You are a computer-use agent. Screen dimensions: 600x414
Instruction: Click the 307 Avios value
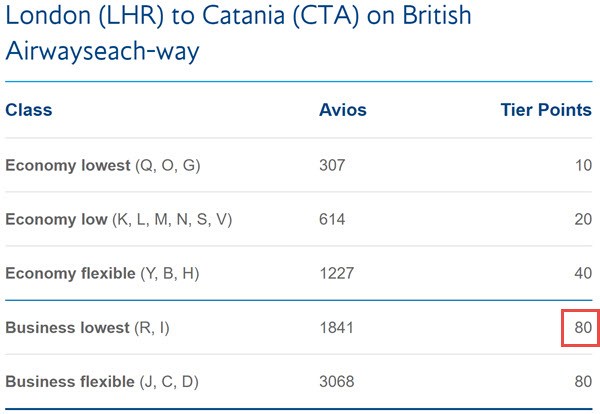332,165
